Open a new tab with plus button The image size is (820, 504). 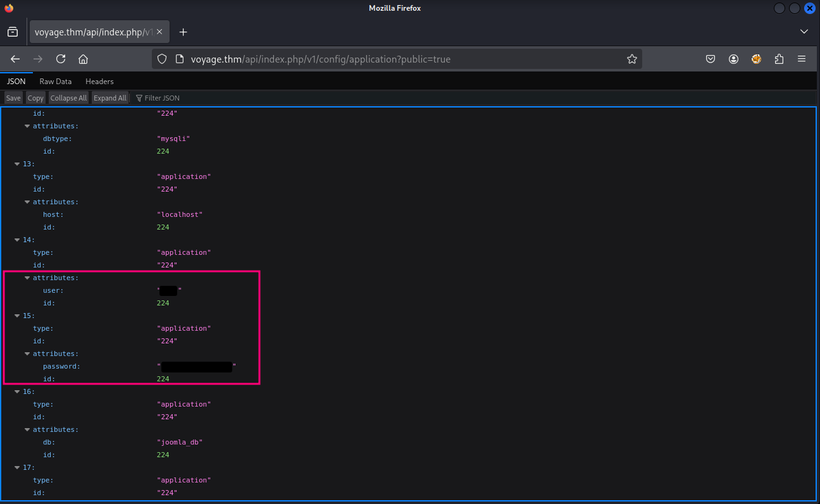[x=183, y=32]
